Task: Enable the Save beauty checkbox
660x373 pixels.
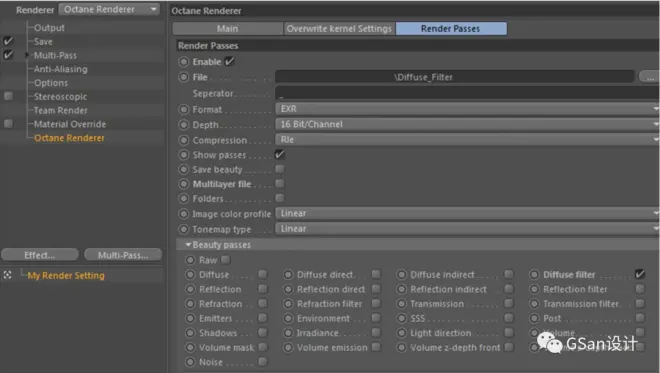Action: pyautogui.click(x=279, y=169)
